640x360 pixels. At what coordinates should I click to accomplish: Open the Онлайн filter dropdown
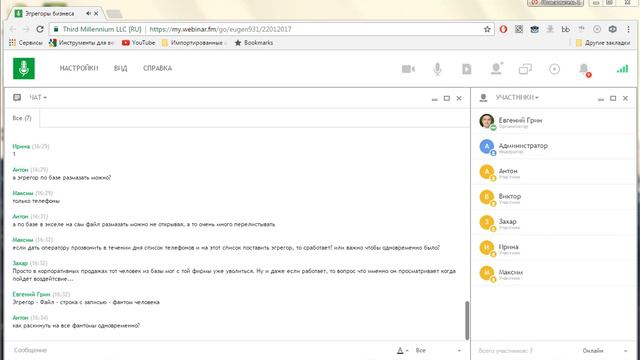(x=605, y=351)
